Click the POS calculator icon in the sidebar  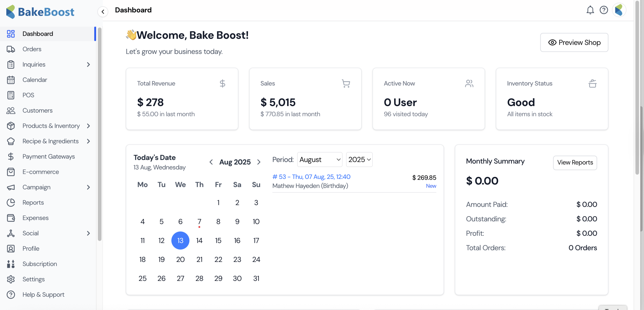(11, 95)
